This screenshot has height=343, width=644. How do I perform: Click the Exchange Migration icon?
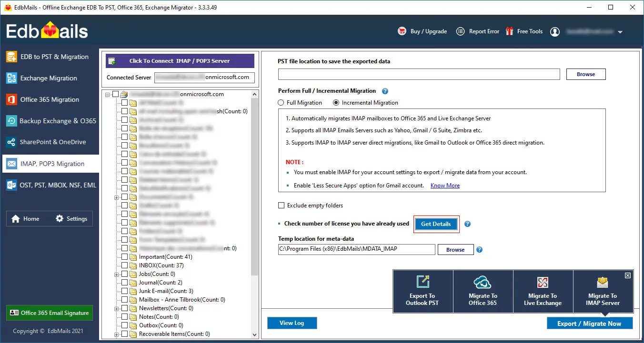[x=11, y=78]
